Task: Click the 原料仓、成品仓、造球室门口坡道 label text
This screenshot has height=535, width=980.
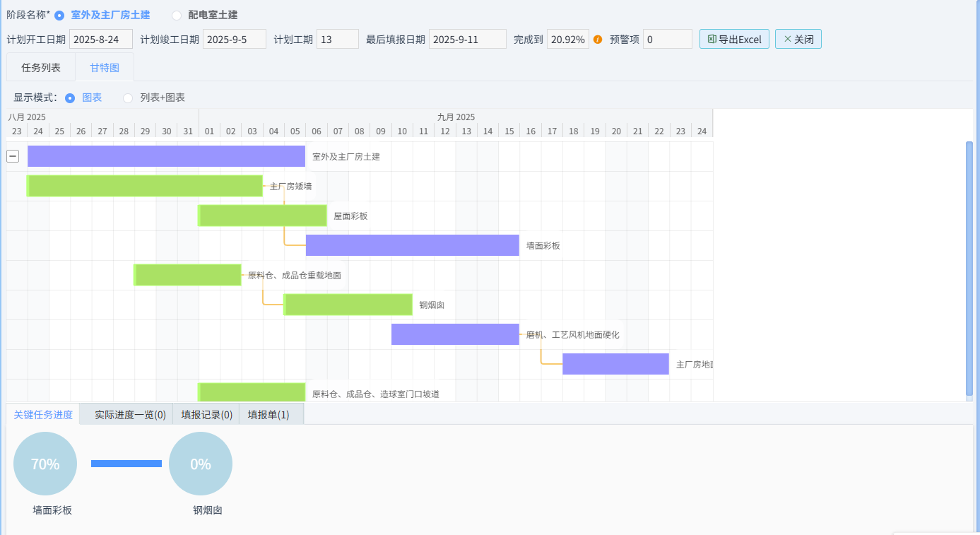Action: click(x=376, y=394)
